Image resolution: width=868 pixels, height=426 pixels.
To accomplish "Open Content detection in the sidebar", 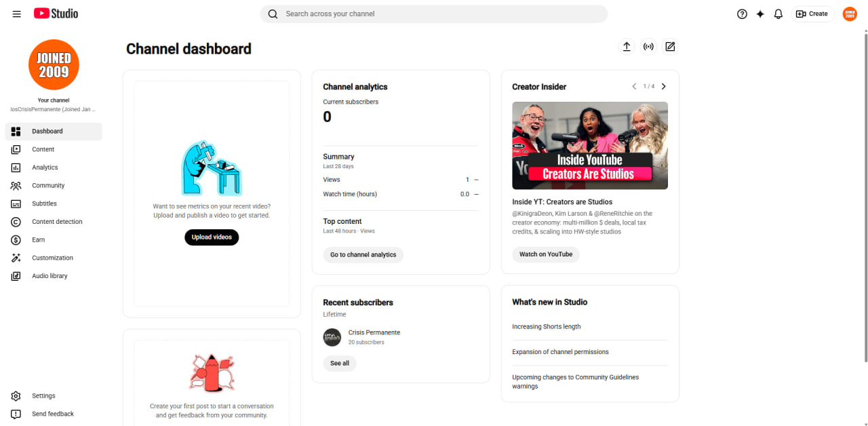I will [54, 222].
